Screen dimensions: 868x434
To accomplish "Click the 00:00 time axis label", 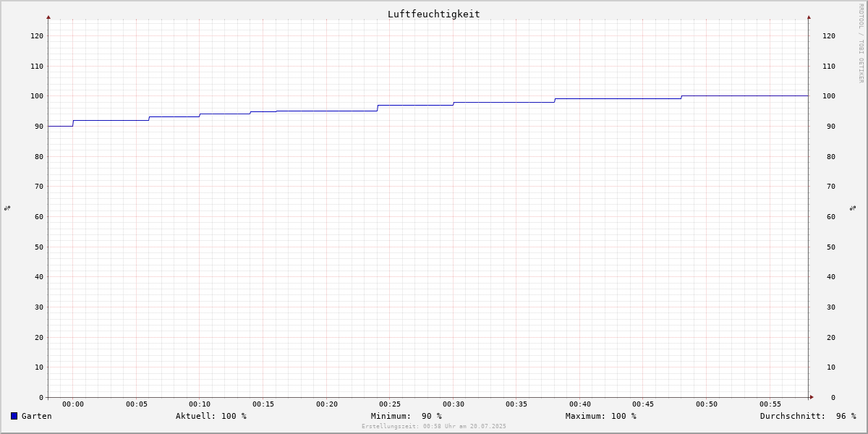I will [73, 404].
